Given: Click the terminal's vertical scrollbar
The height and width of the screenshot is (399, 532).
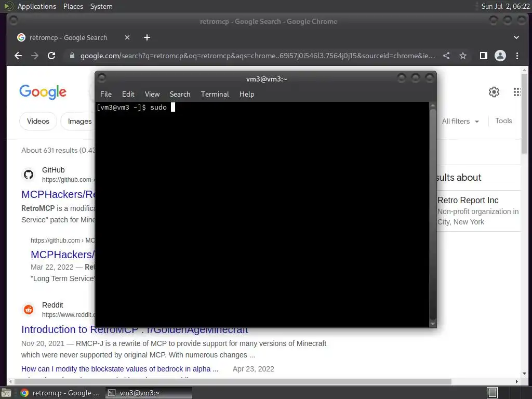Looking at the screenshot, I should pos(433,214).
